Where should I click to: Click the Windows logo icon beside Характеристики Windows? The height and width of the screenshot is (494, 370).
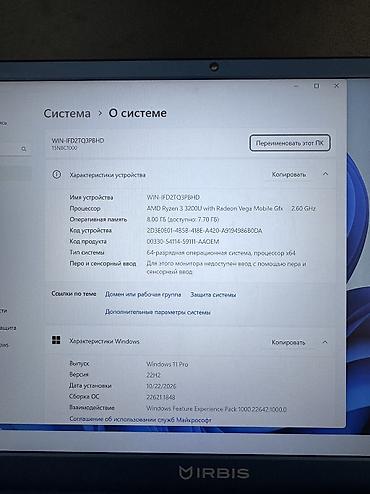(56, 340)
